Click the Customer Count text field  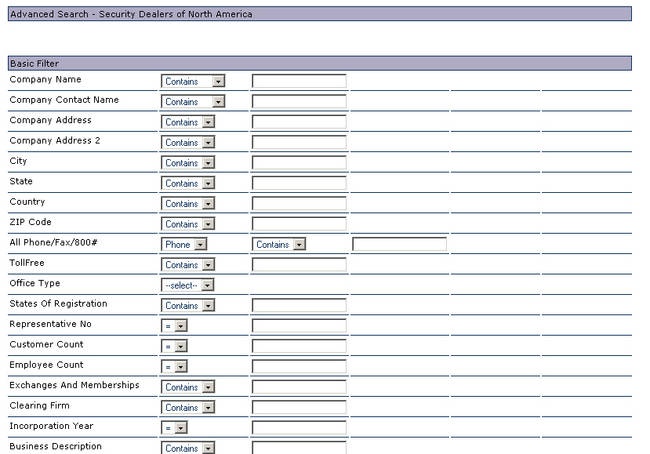point(299,346)
